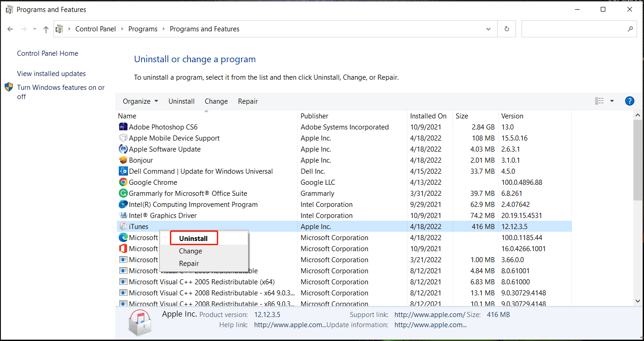
Task: Select Apple Software Update name
Action: 165,149
